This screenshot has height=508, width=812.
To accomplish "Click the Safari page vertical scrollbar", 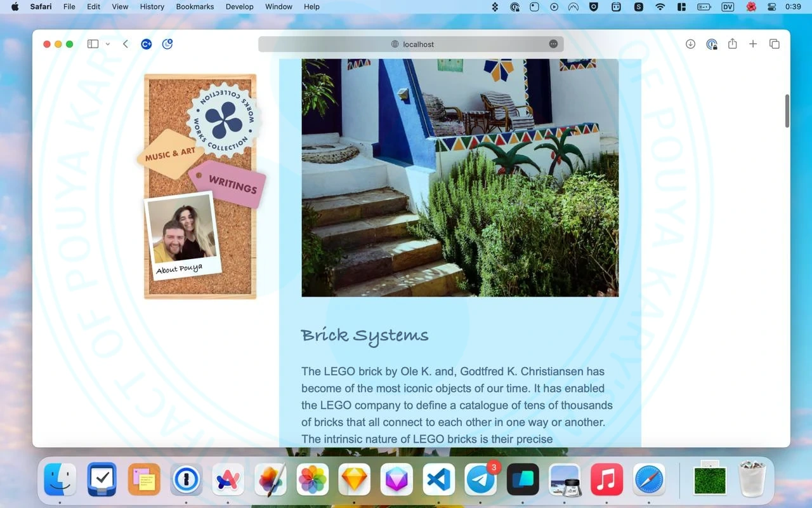I will (787, 111).
